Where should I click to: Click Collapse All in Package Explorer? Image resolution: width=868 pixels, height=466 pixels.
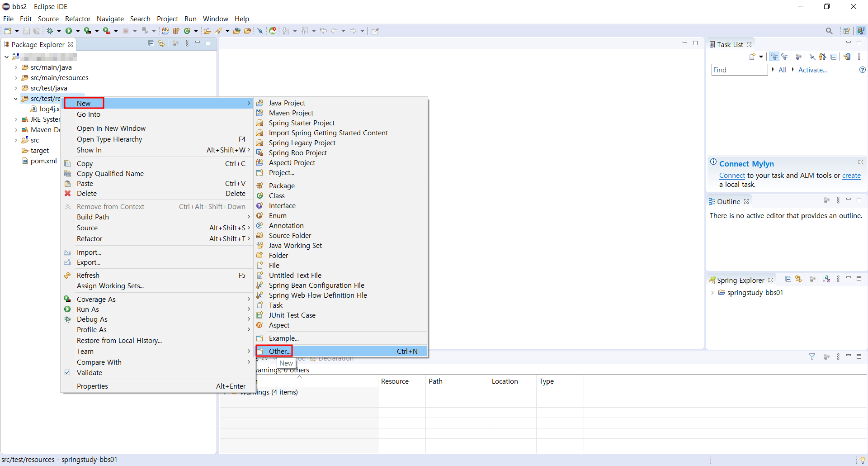[151, 43]
